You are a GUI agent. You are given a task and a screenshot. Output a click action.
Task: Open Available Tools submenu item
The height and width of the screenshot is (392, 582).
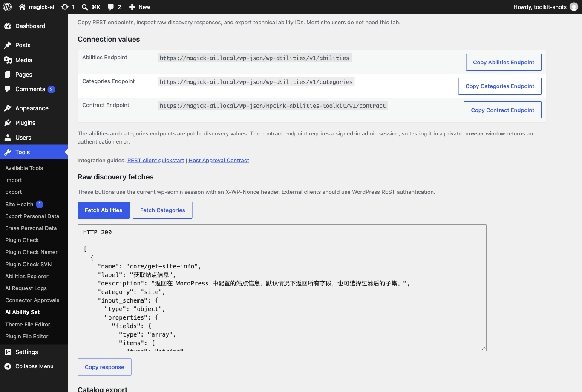click(24, 168)
